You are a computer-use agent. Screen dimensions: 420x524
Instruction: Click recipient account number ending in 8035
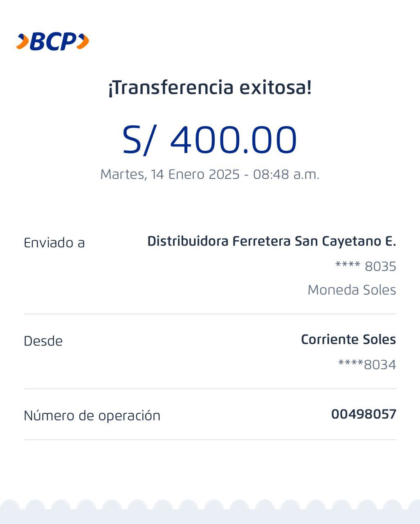(366, 267)
